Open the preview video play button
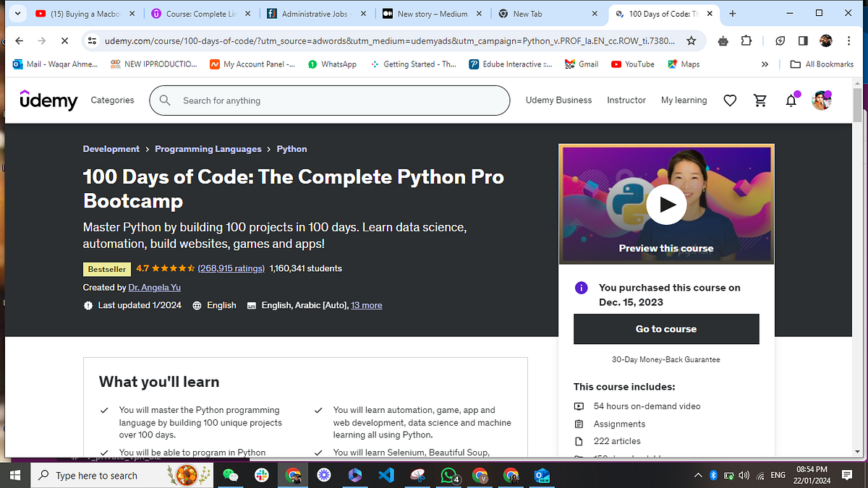This screenshot has height=488, width=868. (666, 204)
